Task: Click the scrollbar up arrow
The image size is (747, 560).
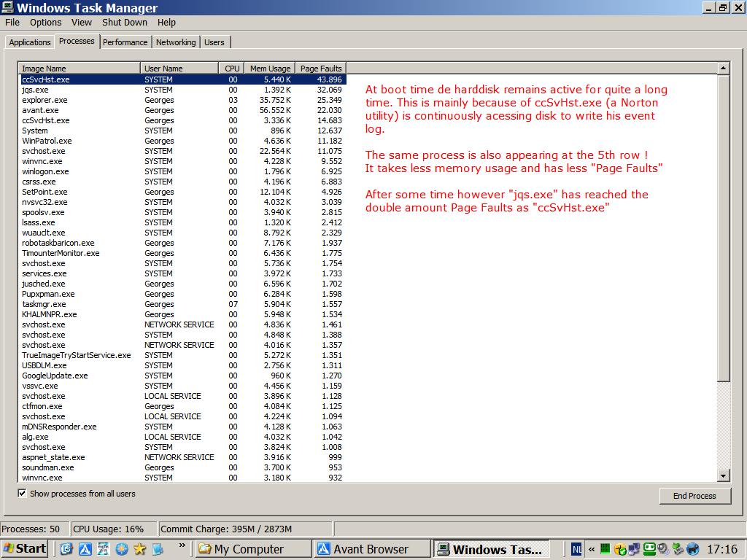Action: point(723,69)
